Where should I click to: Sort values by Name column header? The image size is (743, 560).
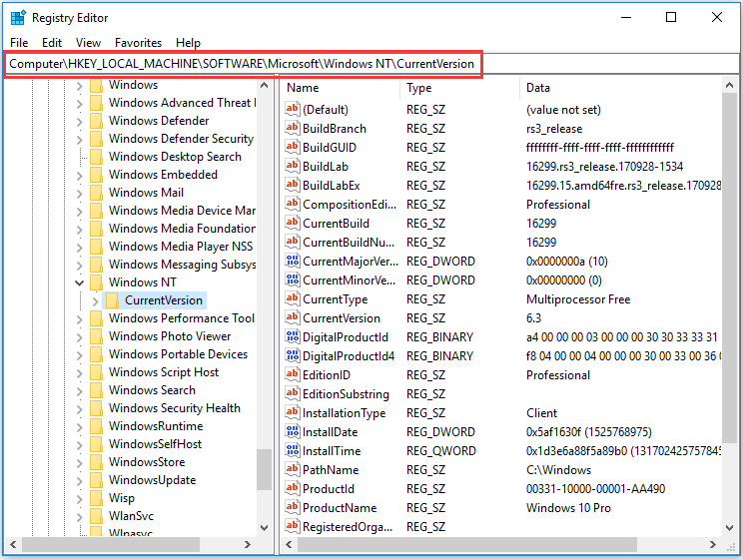pyautogui.click(x=342, y=88)
